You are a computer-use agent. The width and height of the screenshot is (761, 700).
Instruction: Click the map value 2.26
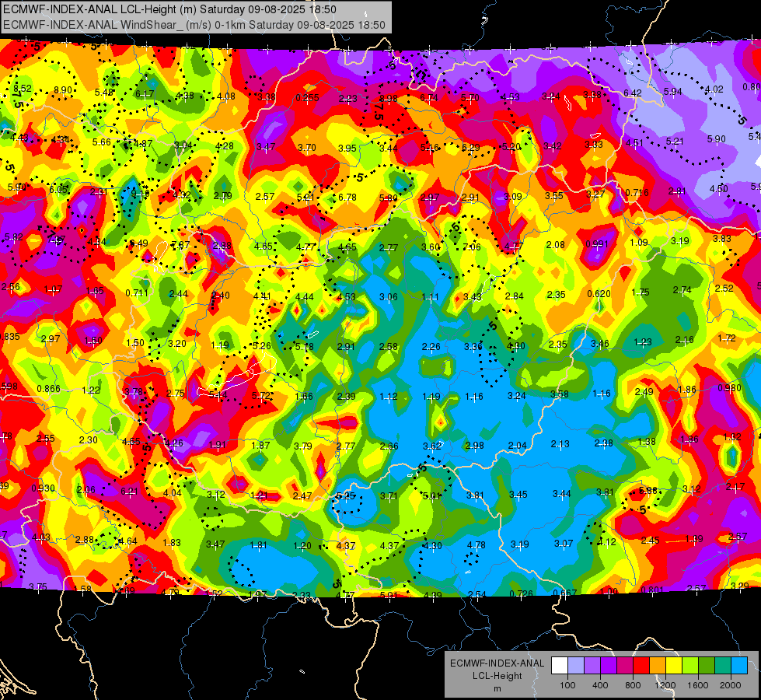pyautogui.click(x=431, y=346)
